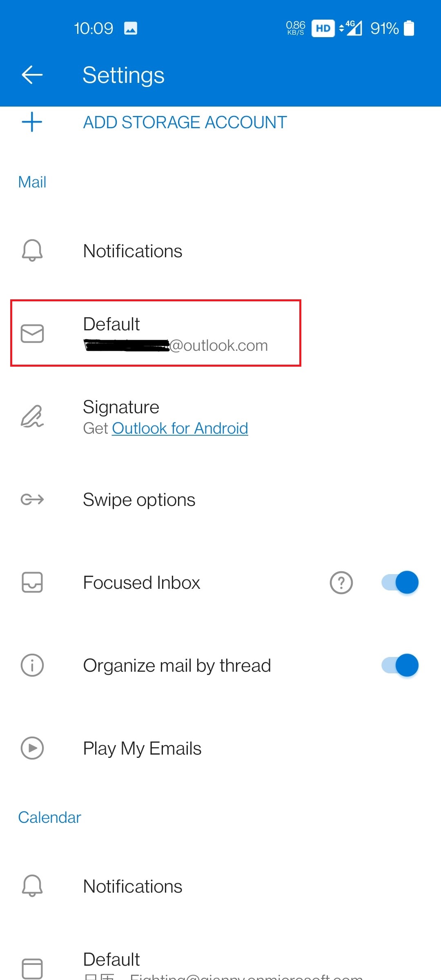441x980 pixels.
Task: Tap the Focused Inbox tray icon
Action: pos(32,582)
